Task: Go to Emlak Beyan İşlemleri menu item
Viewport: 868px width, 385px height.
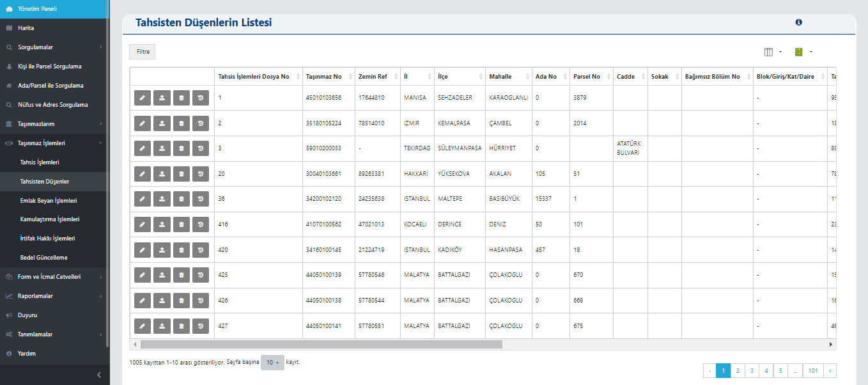Action: click(49, 200)
